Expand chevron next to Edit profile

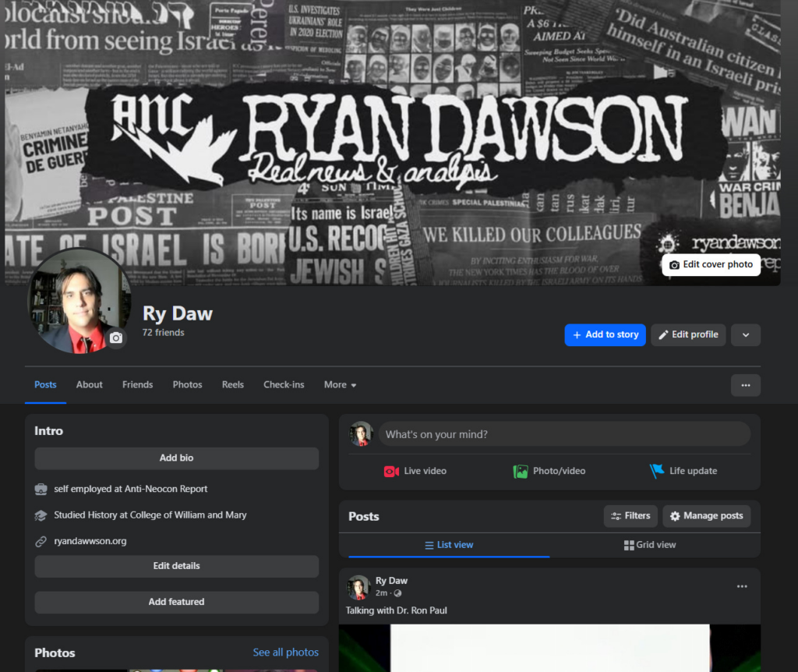[x=746, y=335]
